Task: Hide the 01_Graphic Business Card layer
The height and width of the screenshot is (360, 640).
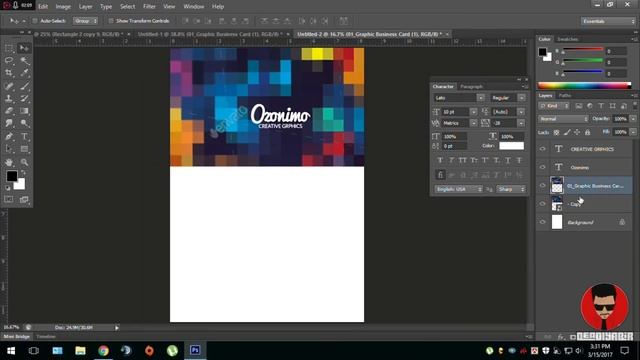Action: point(542,185)
